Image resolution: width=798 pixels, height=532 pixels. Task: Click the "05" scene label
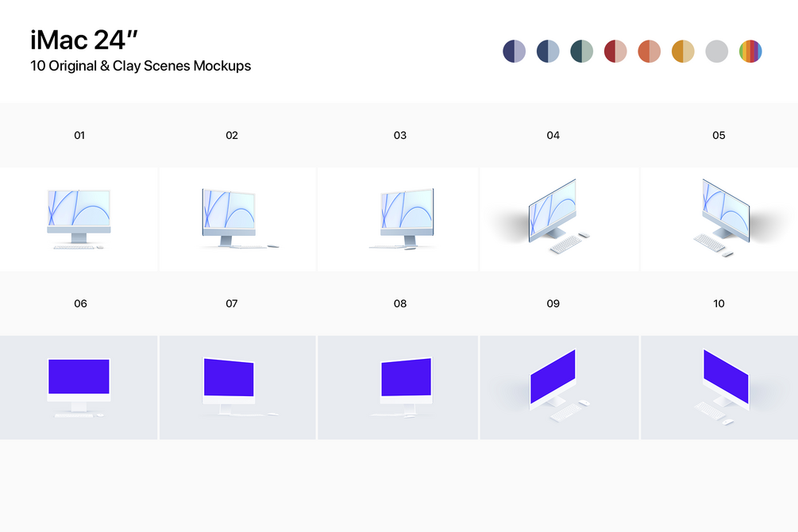pos(719,136)
